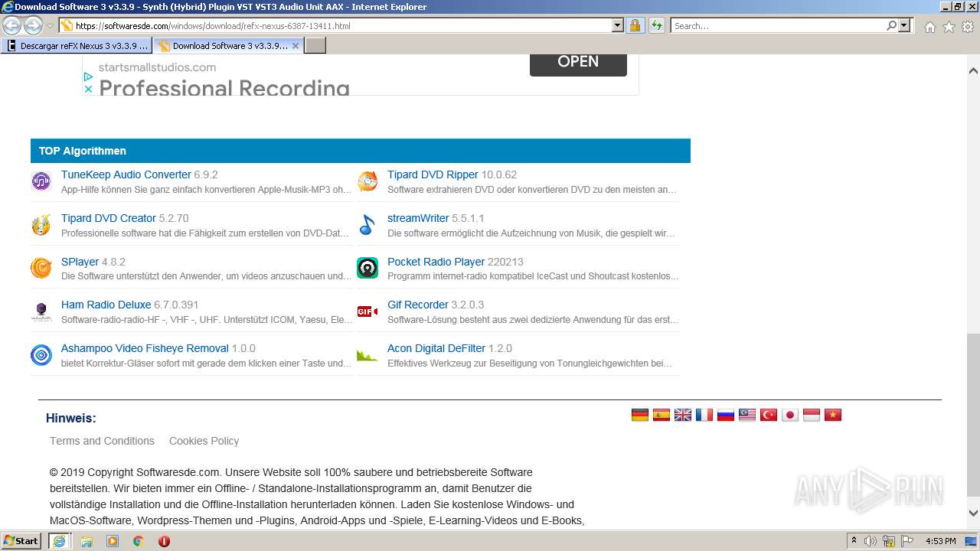The width and height of the screenshot is (980, 551).
Task: Click the Ham Radio Deluxe app icon
Action: 41,311
